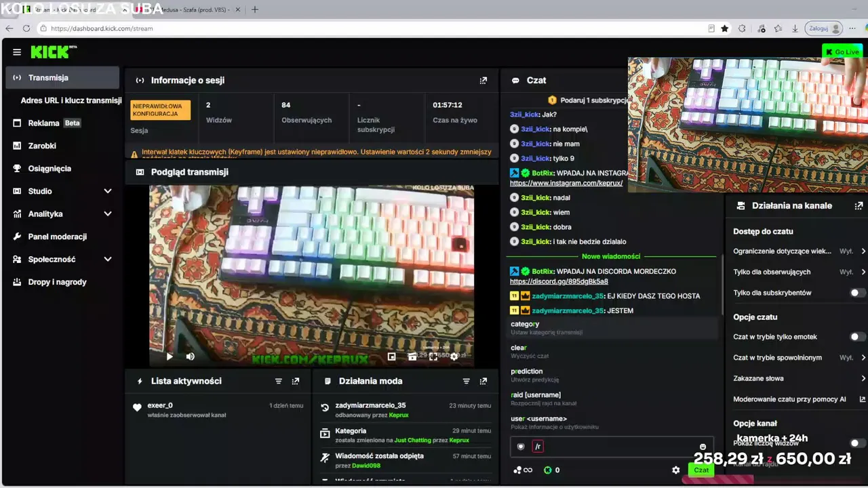Pop out the Informacje o sesji panel
This screenshot has height=488, width=868.
click(x=484, y=80)
